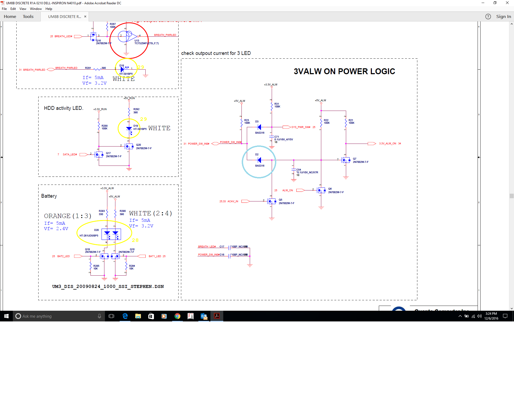Viewport: 514px width, 420px height.
Task: Click the SYS_PWR_SW# net label
Action: (x=301, y=127)
